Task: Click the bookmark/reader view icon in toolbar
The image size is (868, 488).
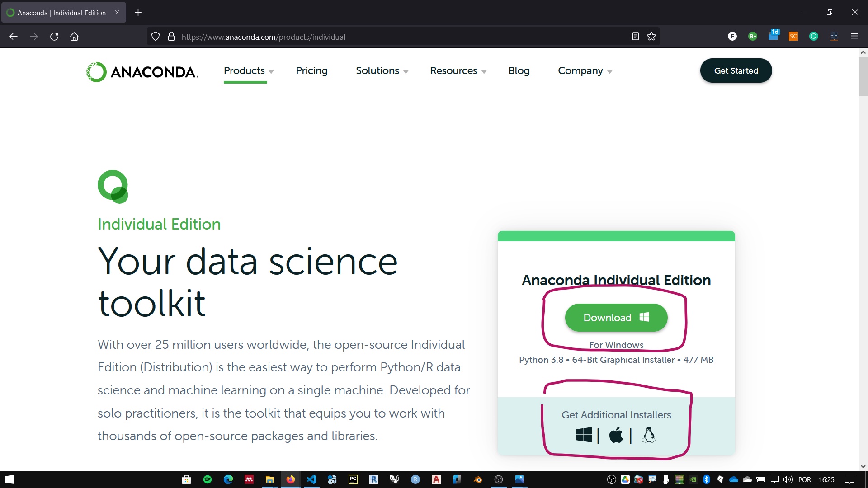Action: 636,36
